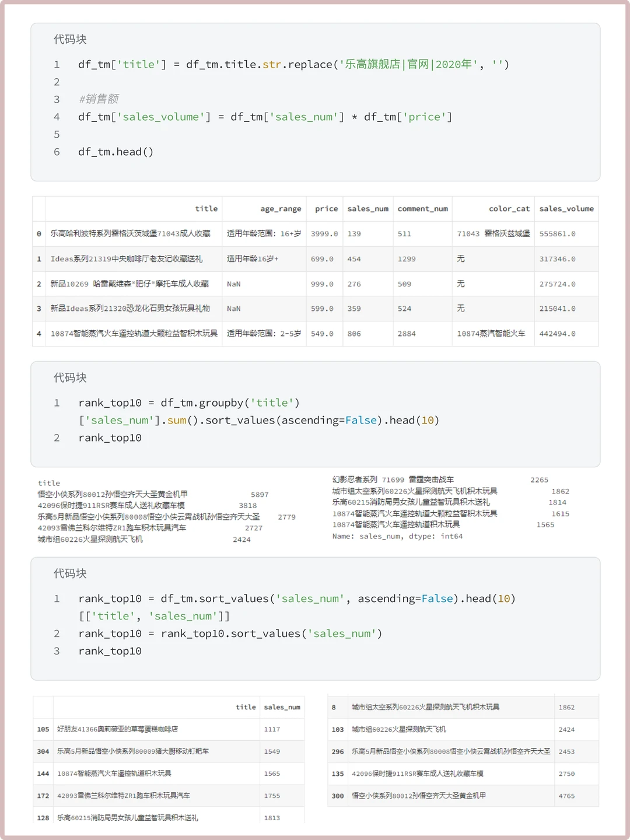630x840 pixels.
Task: Click the text Name: sales_num, dtype: int64
Action: pos(397,536)
